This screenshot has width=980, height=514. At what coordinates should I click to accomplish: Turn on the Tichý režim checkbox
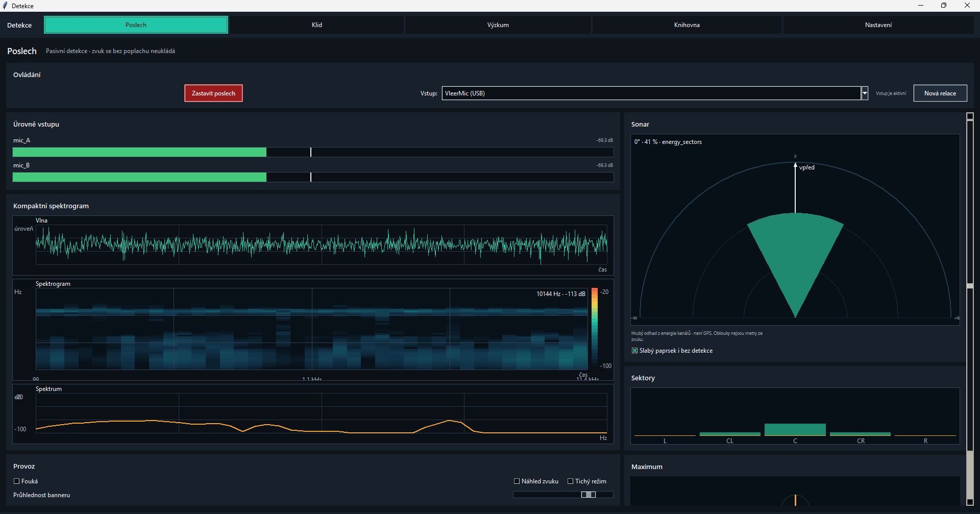tap(571, 481)
